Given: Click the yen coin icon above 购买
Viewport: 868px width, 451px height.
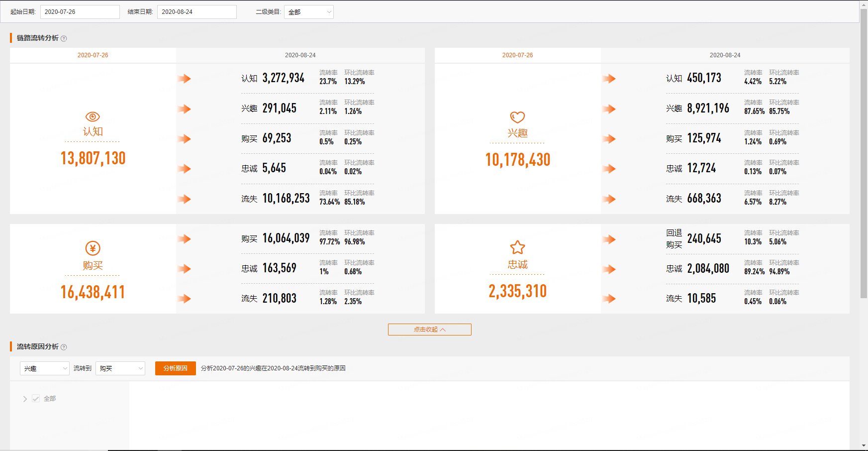Looking at the screenshot, I should [93, 248].
